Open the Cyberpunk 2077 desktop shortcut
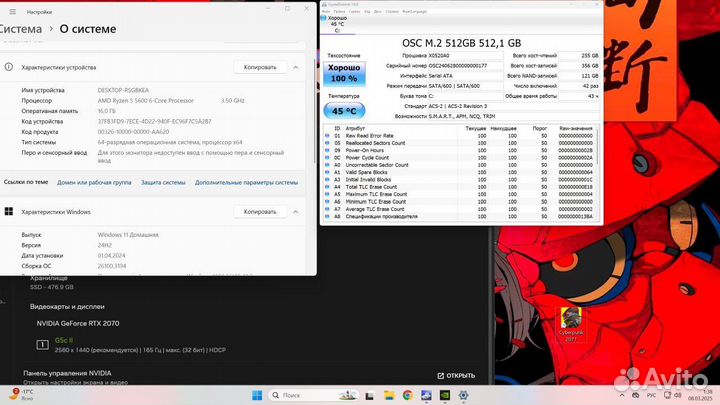 click(571, 324)
